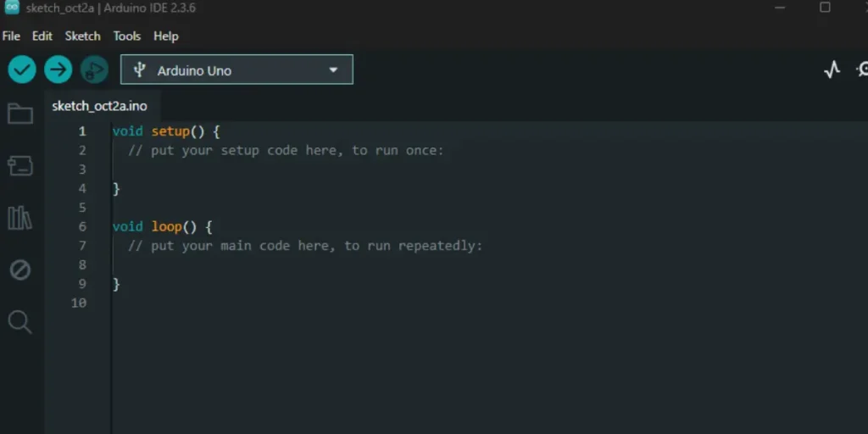The image size is (868, 434).
Task: Open the File menu
Action: (11, 36)
